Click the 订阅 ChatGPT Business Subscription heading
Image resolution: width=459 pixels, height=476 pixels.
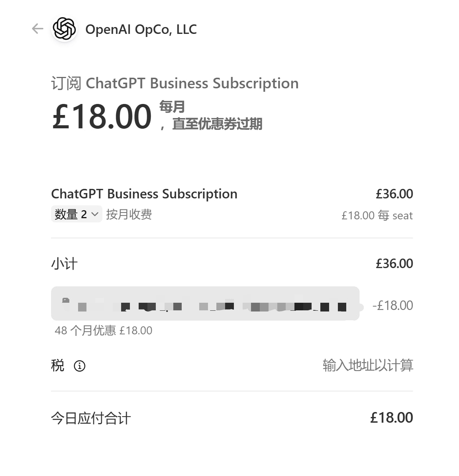click(x=175, y=83)
